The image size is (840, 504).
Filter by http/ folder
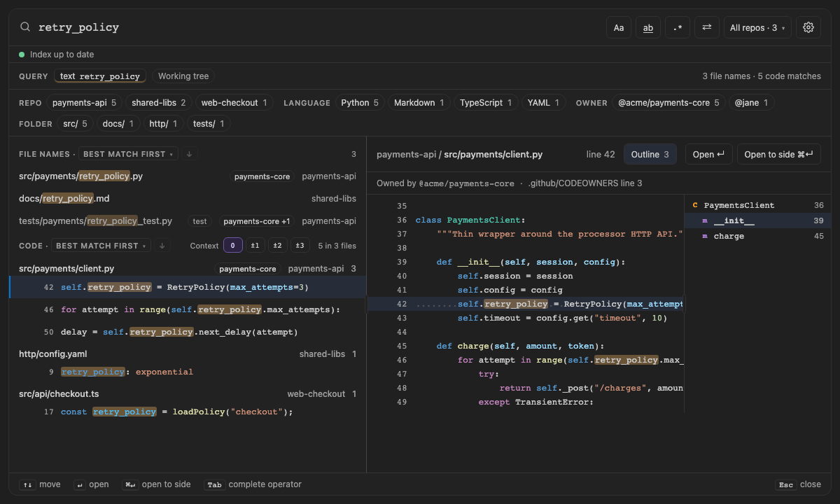point(163,124)
